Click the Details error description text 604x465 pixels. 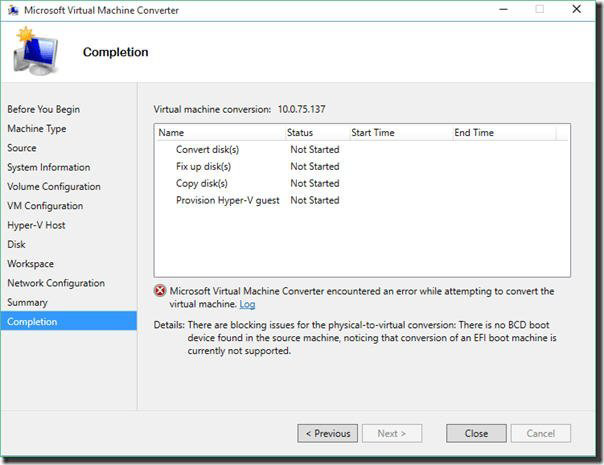pyautogui.click(x=372, y=338)
